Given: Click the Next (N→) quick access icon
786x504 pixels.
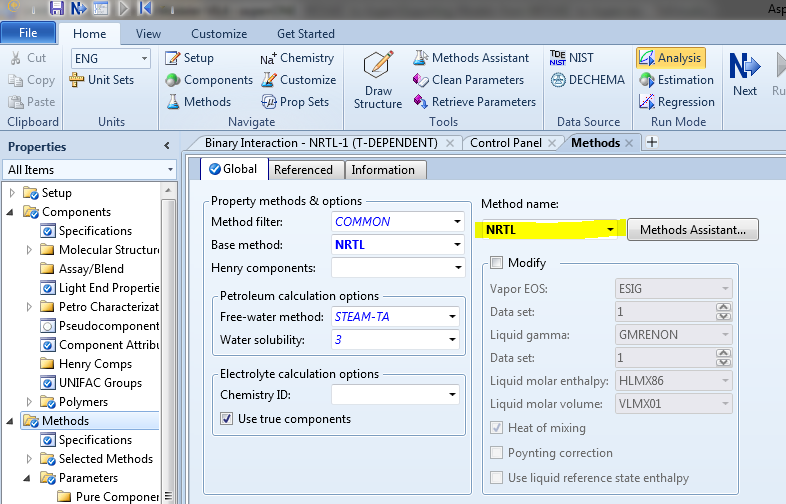Looking at the screenshot, I should click(x=79, y=8).
